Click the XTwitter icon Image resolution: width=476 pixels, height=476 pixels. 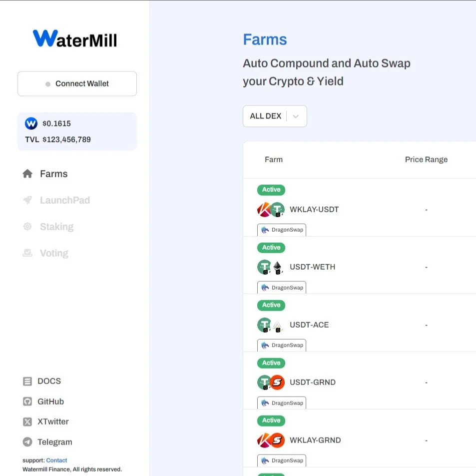tap(27, 422)
